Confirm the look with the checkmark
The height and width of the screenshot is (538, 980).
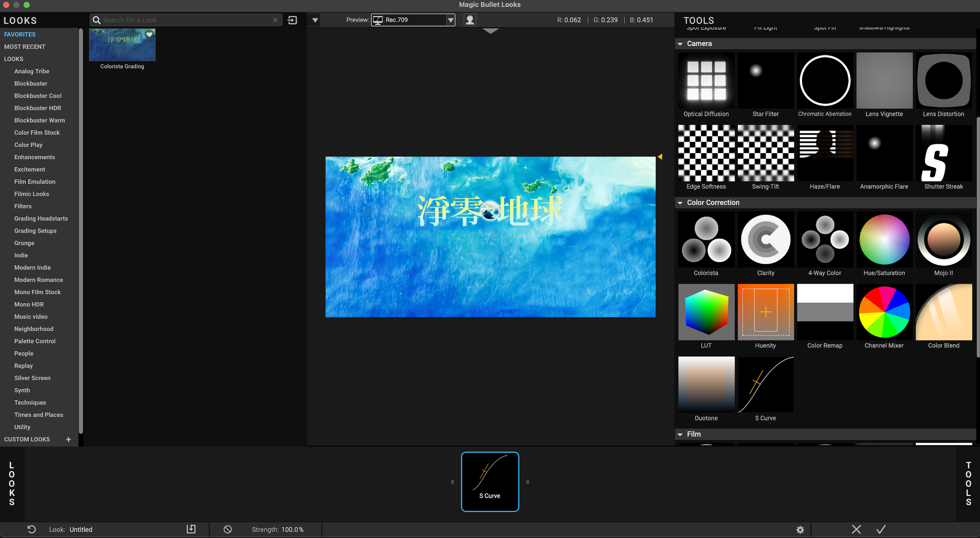pyautogui.click(x=881, y=529)
